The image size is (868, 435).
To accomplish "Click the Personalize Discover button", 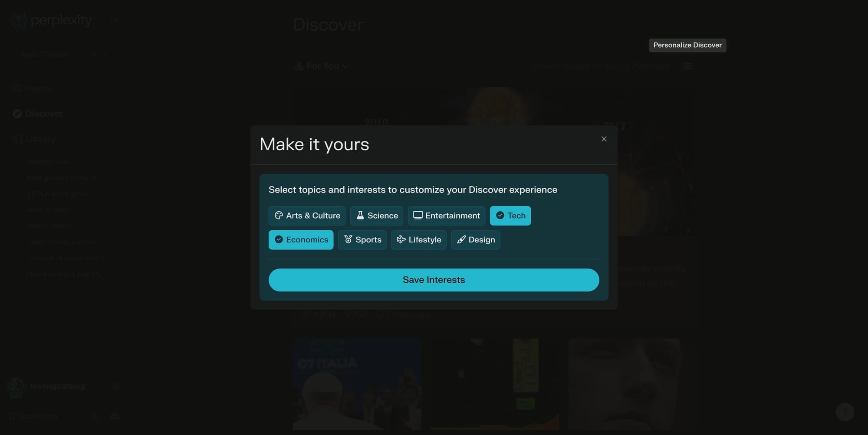I will click(x=687, y=45).
